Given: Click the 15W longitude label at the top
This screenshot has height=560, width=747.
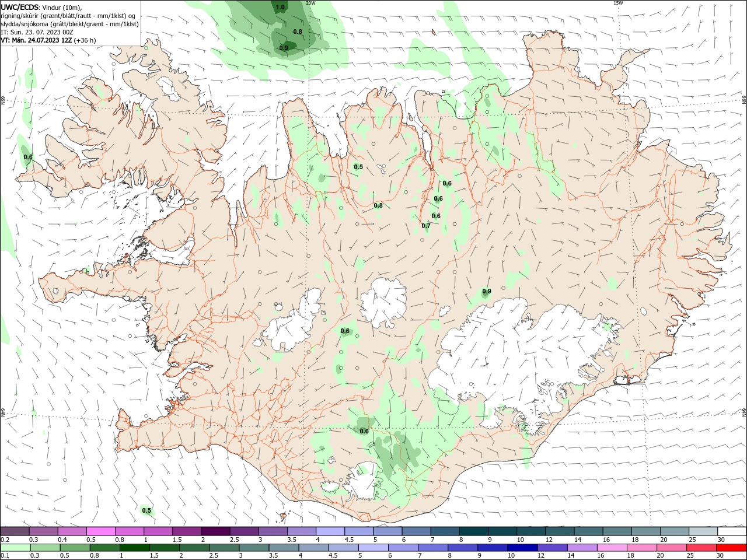Looking at the screenshot, I should [x=618, y=3].
